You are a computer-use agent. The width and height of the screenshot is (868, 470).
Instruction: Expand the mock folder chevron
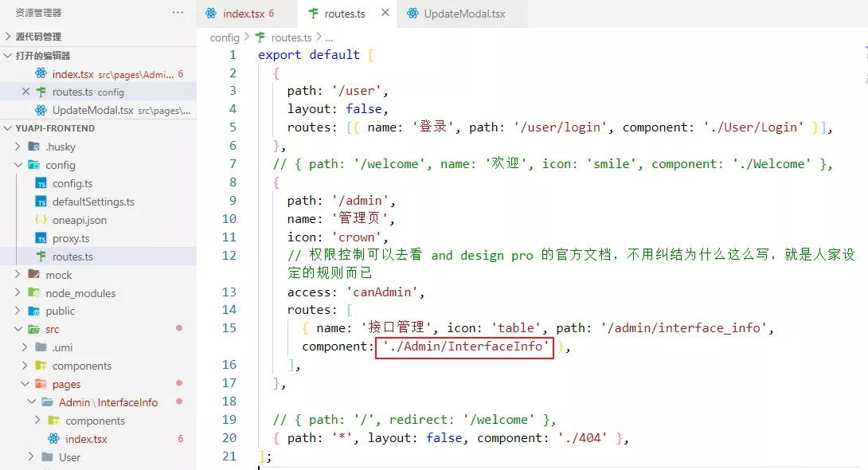tap(18, 274)
